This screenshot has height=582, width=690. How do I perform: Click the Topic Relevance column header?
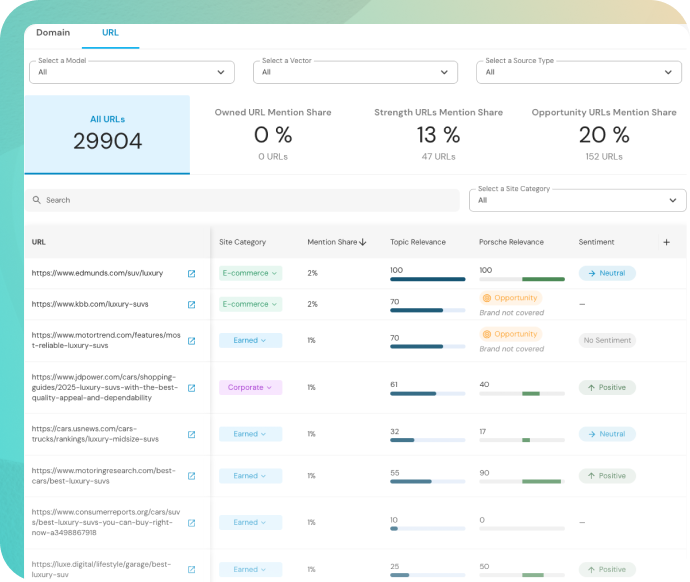418,242
